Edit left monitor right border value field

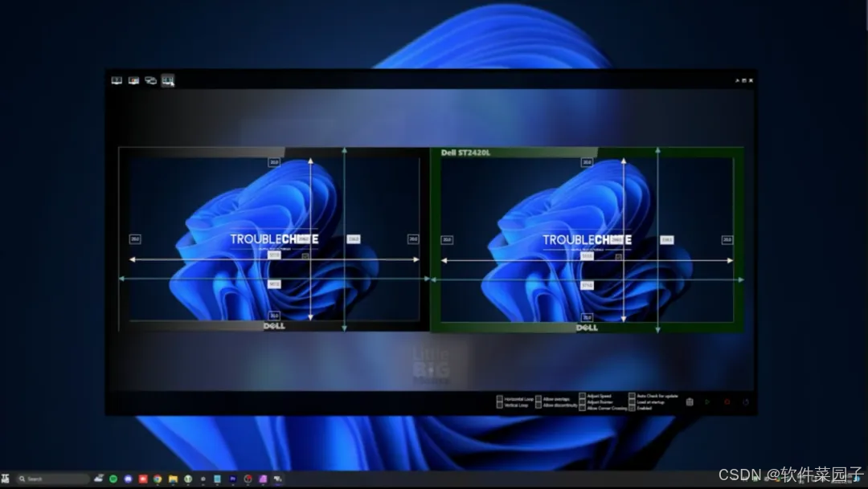click(413, 239)
